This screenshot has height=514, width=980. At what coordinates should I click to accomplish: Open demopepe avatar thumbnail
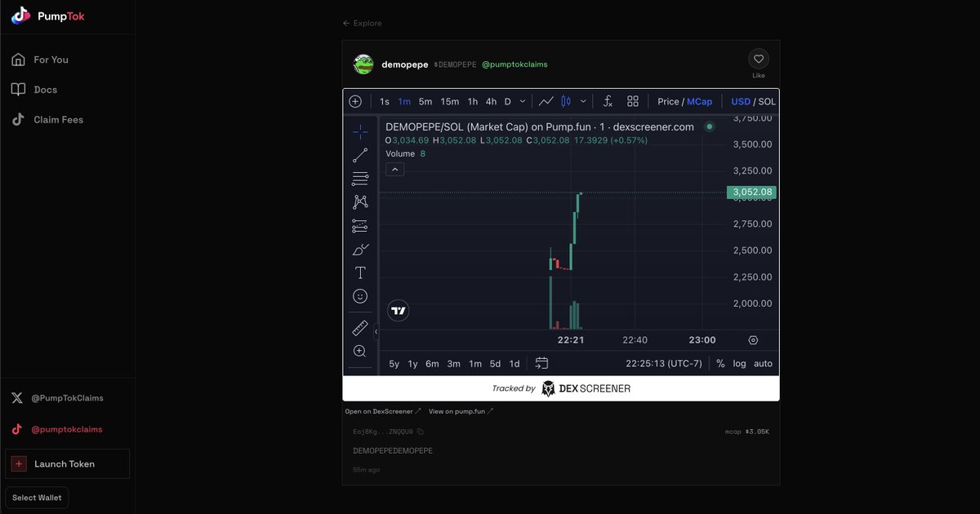[363, 64]
